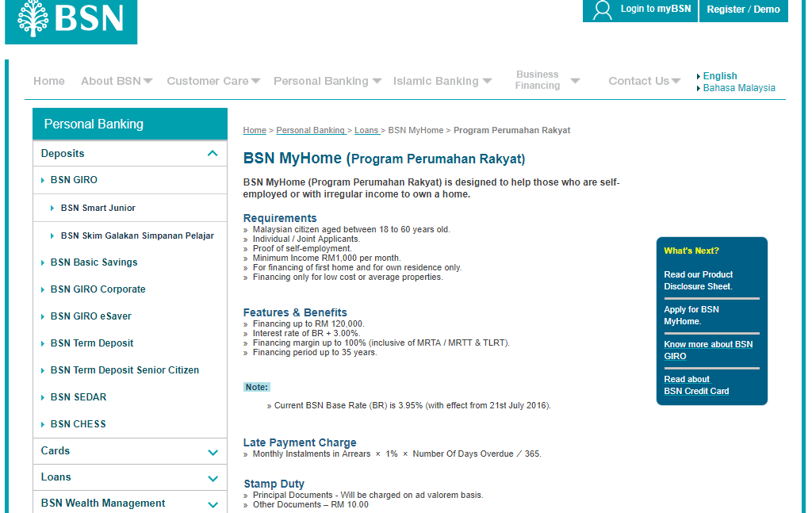This screenshot has width=812, height=513.
Task: Expand the About BSN dropdown arrow
Action: [x=147, y=82]
